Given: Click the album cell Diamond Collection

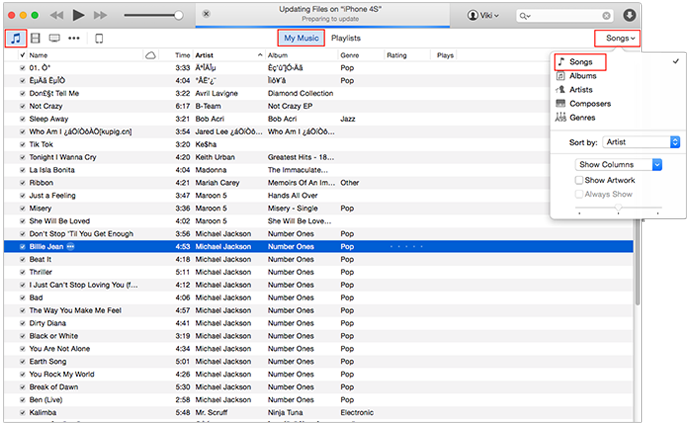Looking at the screenshot, I should tap(301, 94).
